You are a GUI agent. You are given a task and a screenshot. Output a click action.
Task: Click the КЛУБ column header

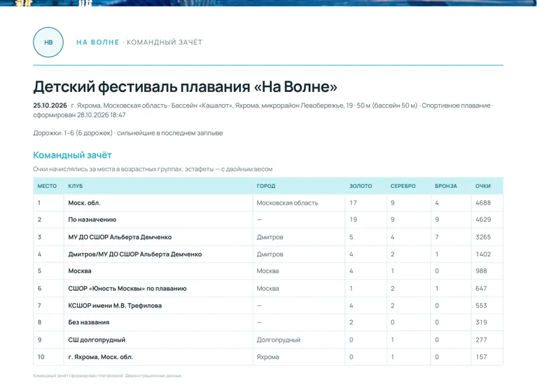coord(75,186)
